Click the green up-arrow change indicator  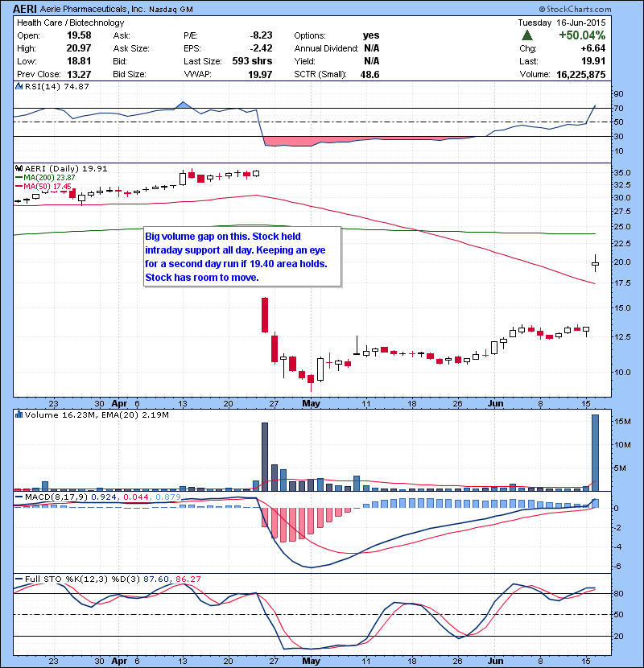pyautogui.click(x=527, y=35)
